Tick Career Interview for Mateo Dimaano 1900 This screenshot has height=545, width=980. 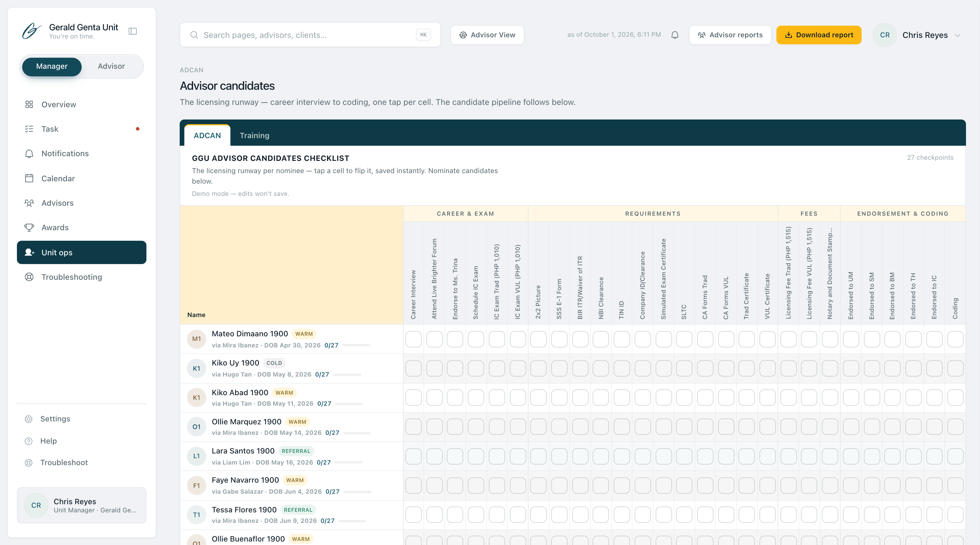point(414,339)
